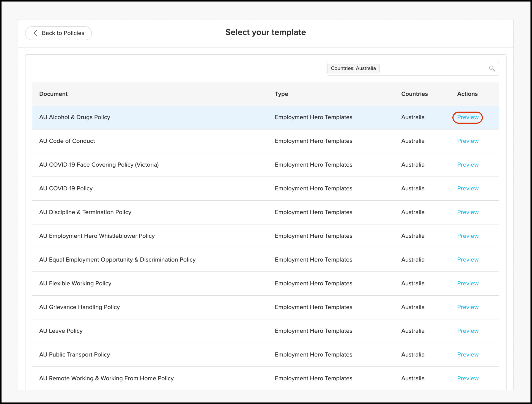
Task: Click the Select your template heading
Action: click(266, 32)
